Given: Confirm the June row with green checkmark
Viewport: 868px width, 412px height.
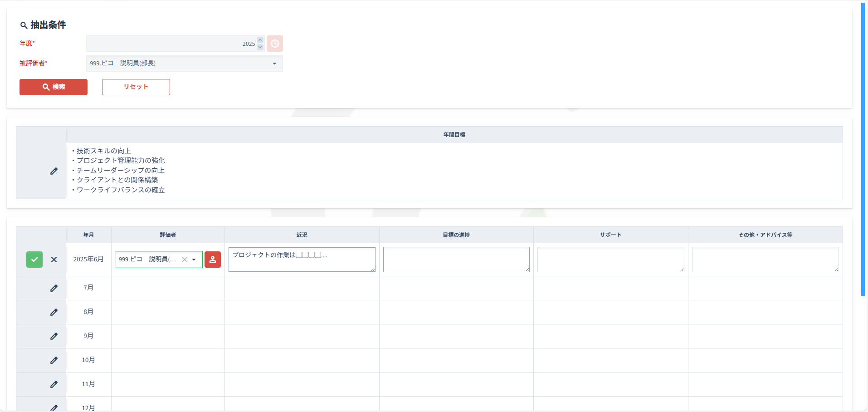Looking at the screenshot, I should pyautogui.click(x=34, y=260).
